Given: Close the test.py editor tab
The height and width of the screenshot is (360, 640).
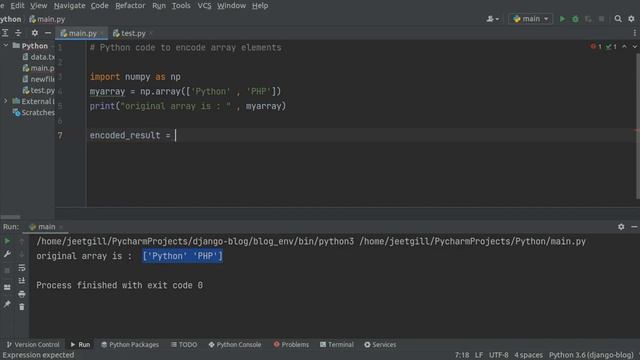Looking at the screenshot, I should pos(151,33).
